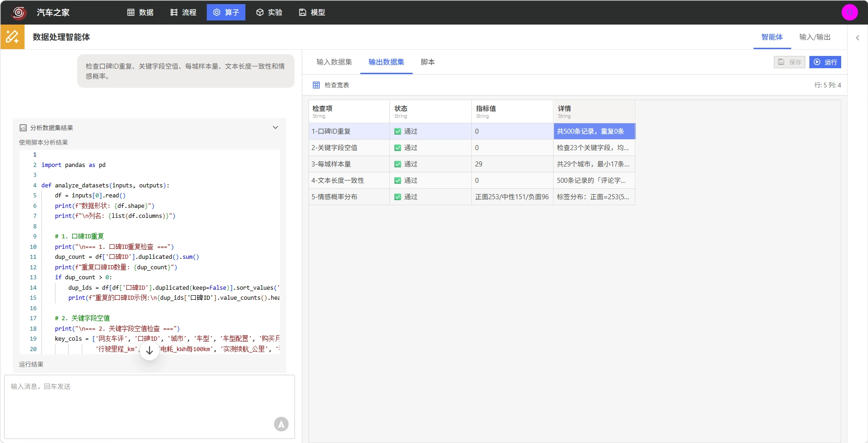The image size is (868, 443).
Task: Click the 状态 column header
Action: pos(431,111)
